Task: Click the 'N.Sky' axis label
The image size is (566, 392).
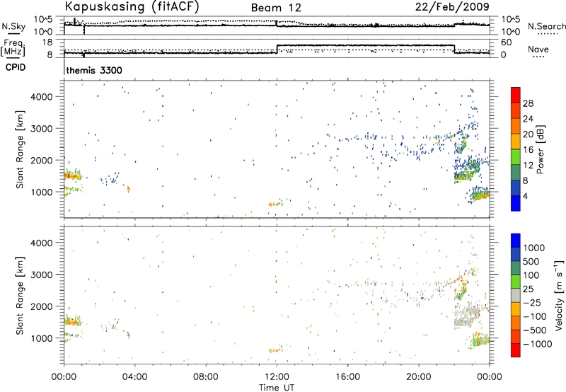Action: point(13,26)
